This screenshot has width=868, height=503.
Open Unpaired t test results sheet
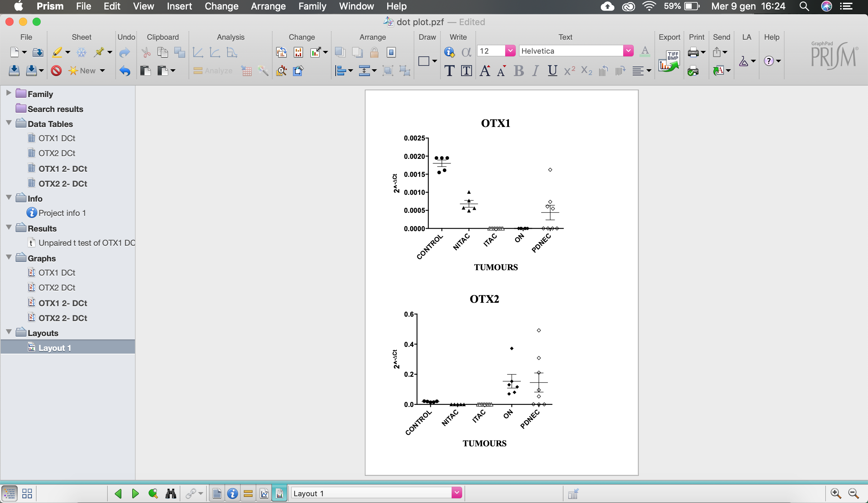pyautogui.click(x=86, y=243)
